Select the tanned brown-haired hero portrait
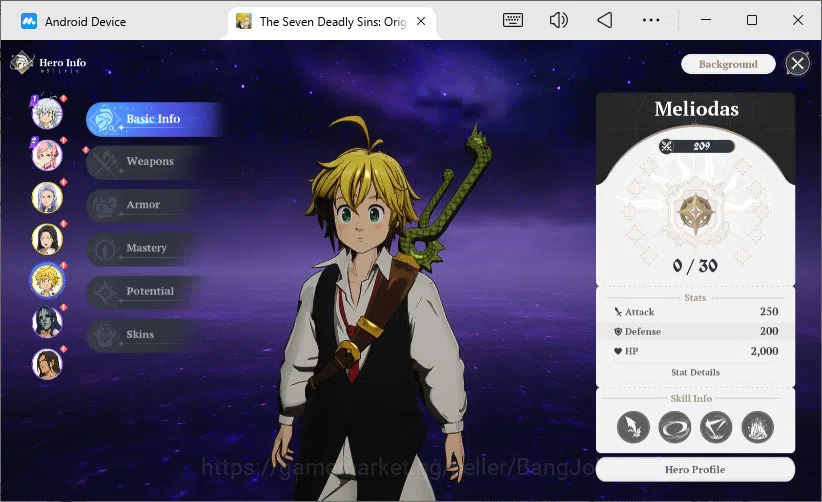The height and width of the screenshot is (502, 822). coord(47,364)
